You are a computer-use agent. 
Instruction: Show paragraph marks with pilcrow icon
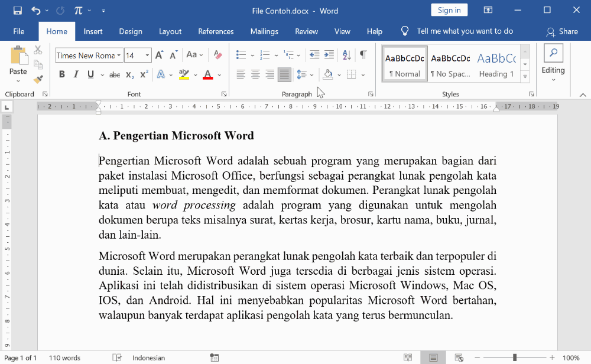click(x=363, y=55)
